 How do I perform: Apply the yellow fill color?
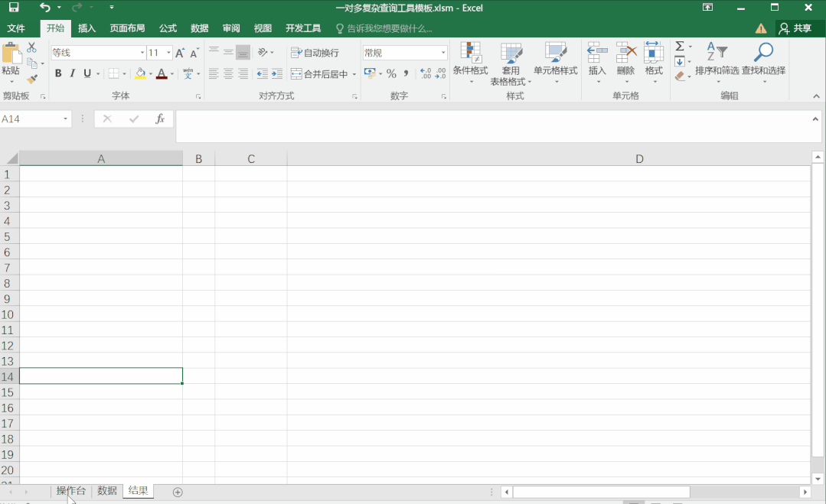[x=140, y=73]
